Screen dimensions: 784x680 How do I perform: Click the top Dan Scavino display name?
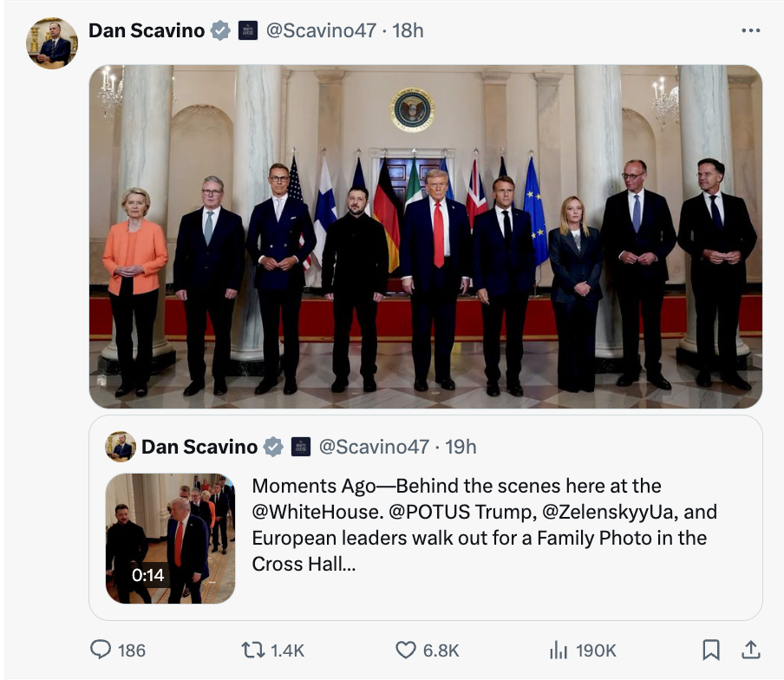[x=146, y=31]
